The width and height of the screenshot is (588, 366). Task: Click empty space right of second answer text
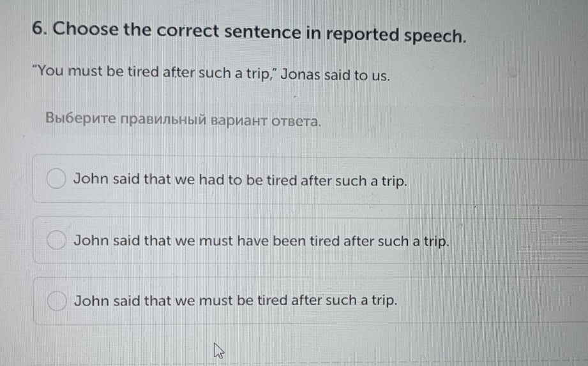[x=517, y=242]
